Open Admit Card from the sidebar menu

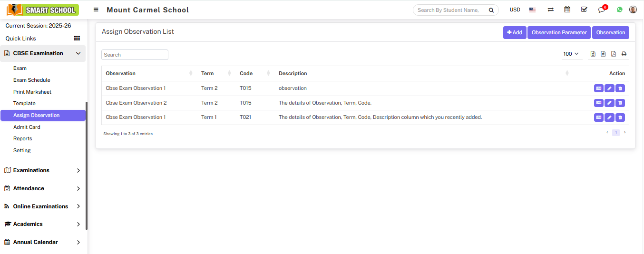[x=27, y=127]
